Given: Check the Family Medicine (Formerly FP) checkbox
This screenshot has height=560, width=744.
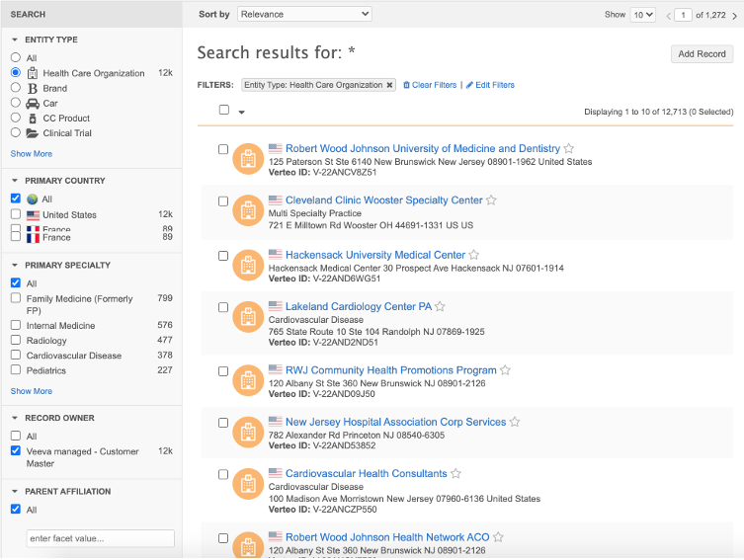Looking at the screenshot, I should (x=16, y=298).
